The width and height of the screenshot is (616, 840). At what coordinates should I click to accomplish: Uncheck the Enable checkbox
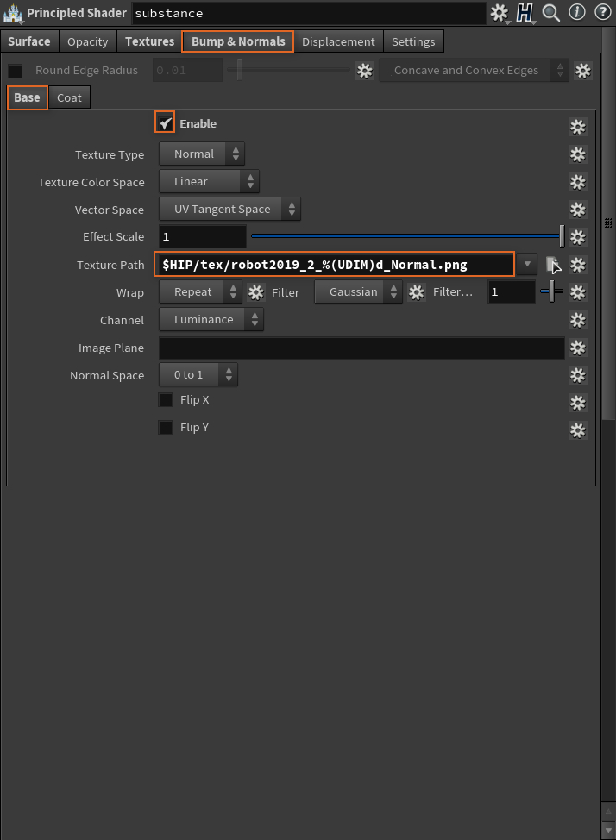[x=165, y=122]
